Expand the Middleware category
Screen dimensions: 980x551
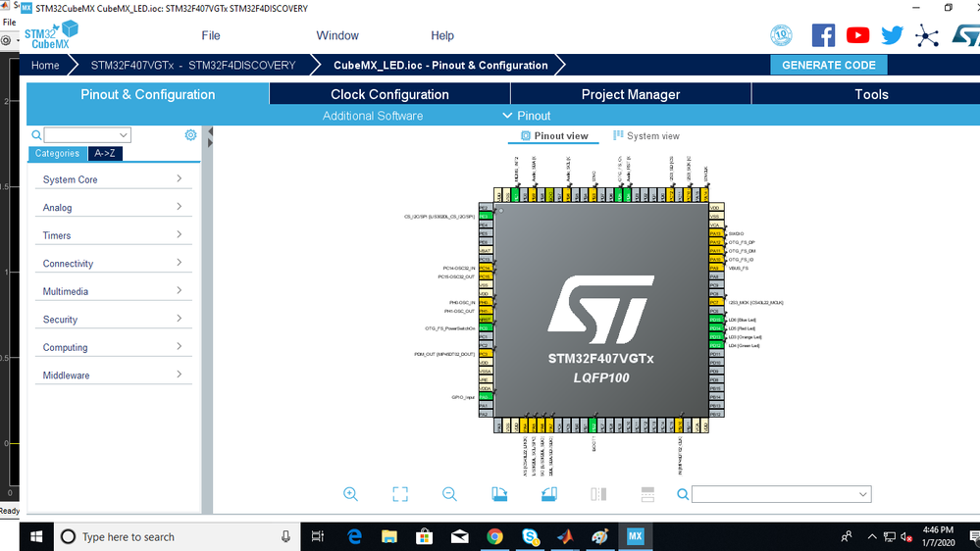[113, 376]
